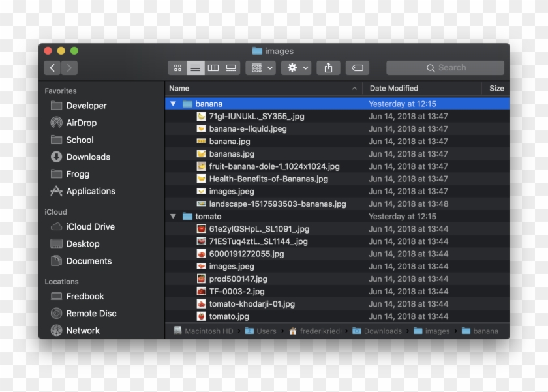Click the Search field
The height and width of the screenshot is (392, 548).
tap(445, 68)
